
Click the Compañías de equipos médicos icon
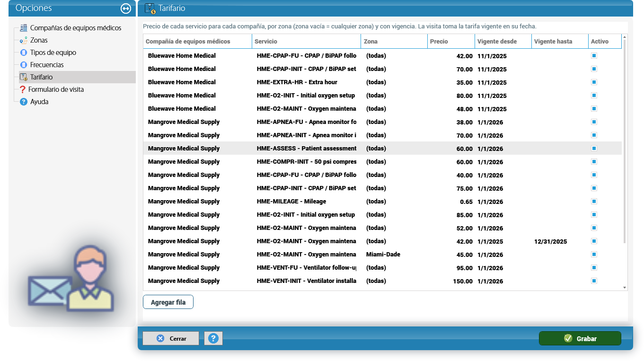tap(24, 28)
